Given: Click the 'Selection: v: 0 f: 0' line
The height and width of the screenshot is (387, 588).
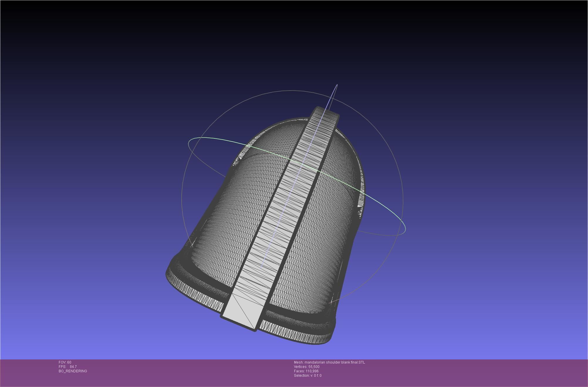Looking at the screenshot, I should pos(307,376).
